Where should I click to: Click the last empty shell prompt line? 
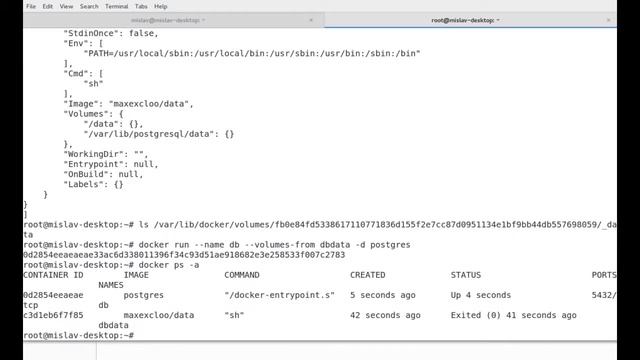point(79,336)
